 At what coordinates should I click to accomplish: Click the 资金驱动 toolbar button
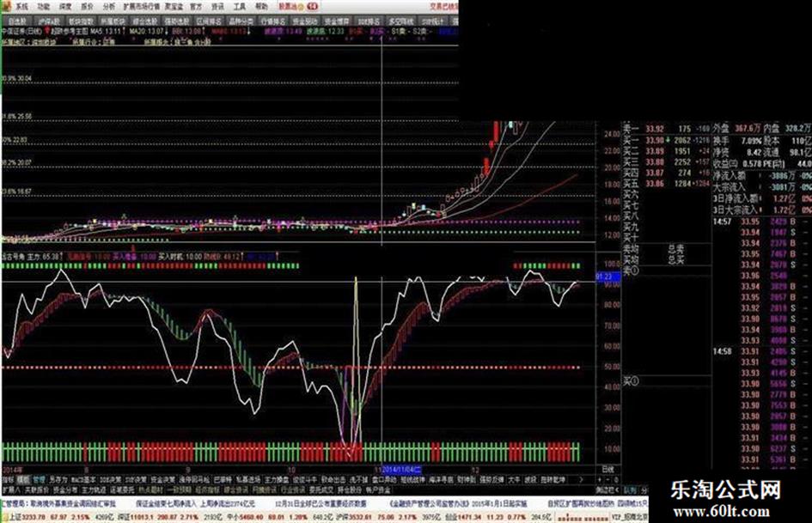(x=304, y=21)
